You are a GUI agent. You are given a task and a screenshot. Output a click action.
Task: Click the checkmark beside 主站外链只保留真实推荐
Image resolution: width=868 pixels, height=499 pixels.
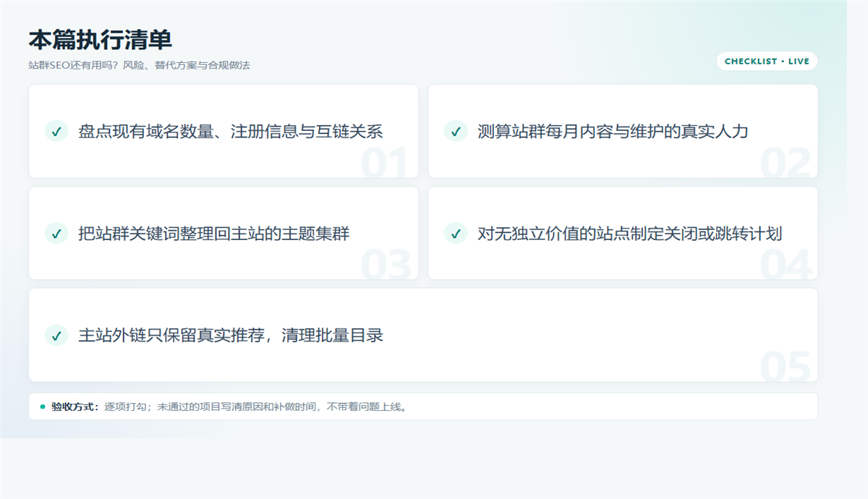point(56,336)
